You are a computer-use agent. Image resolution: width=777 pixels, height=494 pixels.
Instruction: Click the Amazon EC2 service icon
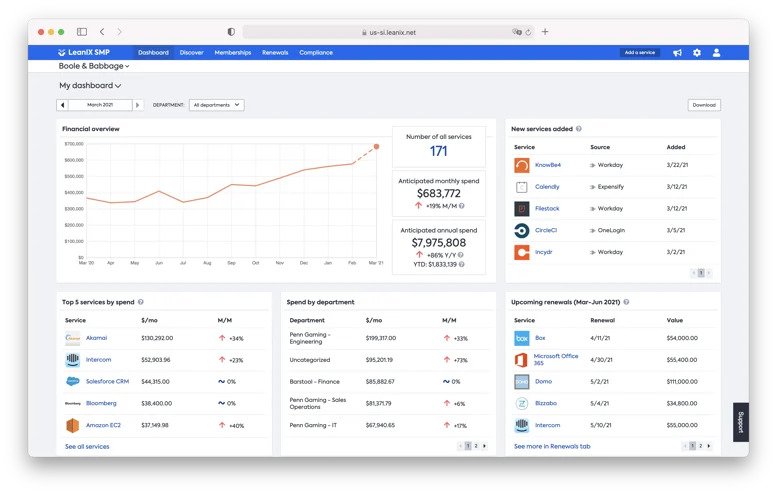click(x=72, y=425)
